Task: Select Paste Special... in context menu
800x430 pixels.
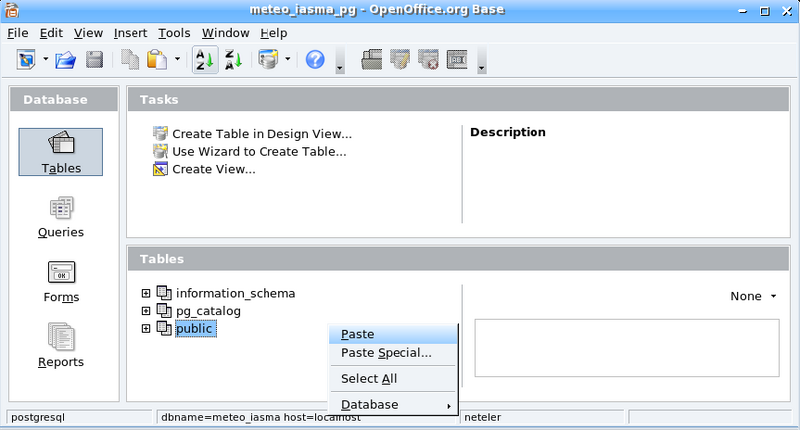Action: pos(386,352)
